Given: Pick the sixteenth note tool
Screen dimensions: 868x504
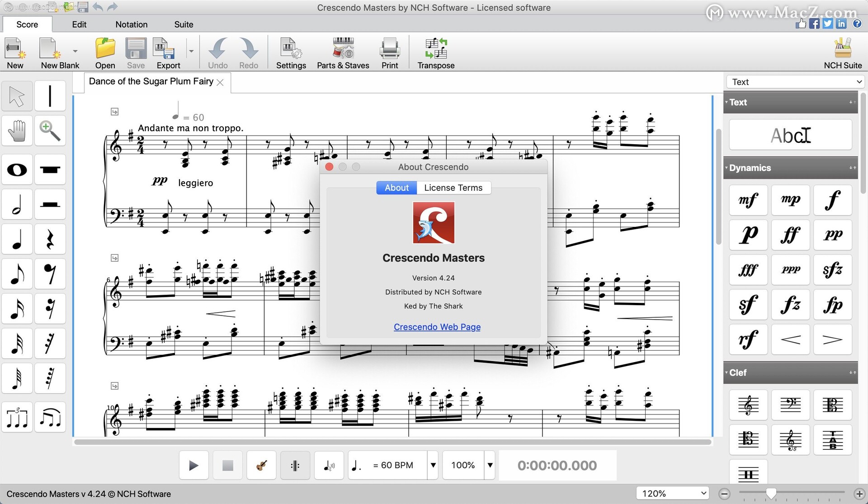Looking at the screenshot, I should 17,309.
